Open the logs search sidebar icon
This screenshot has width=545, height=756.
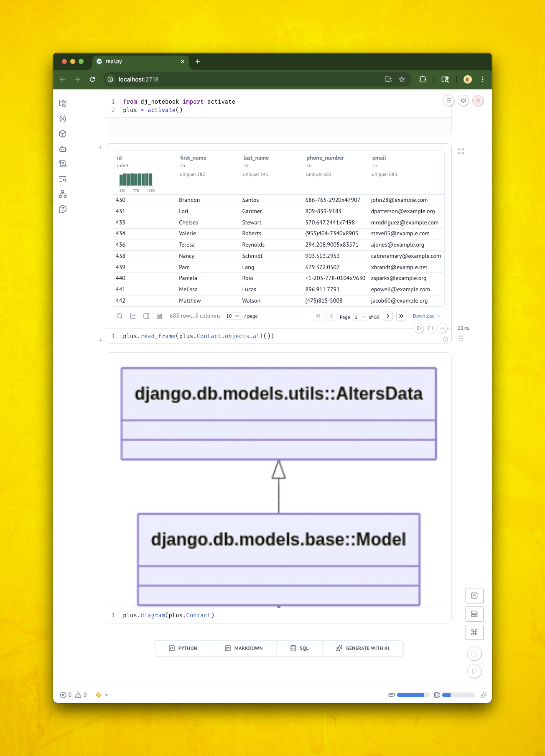pos(63,179)
